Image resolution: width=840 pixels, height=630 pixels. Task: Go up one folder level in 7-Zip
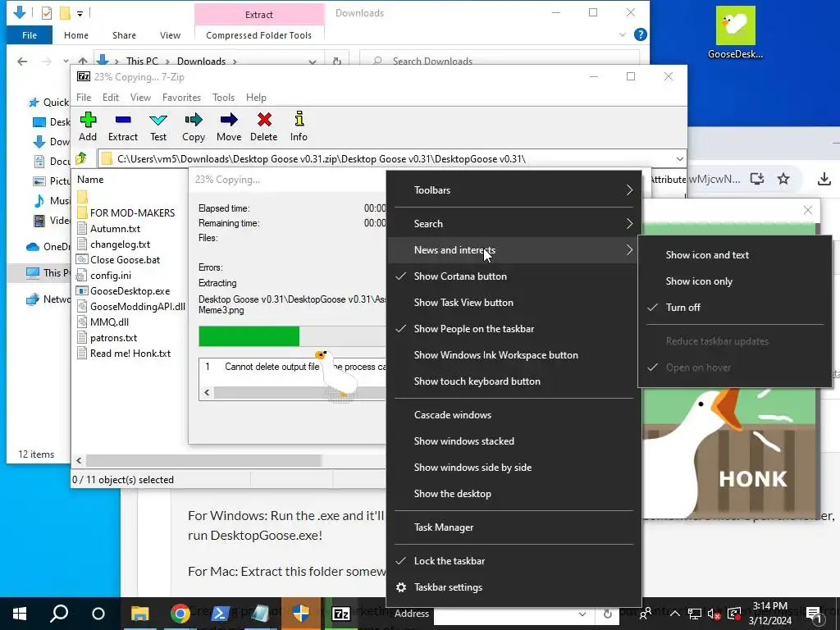[x=81, y=158]
